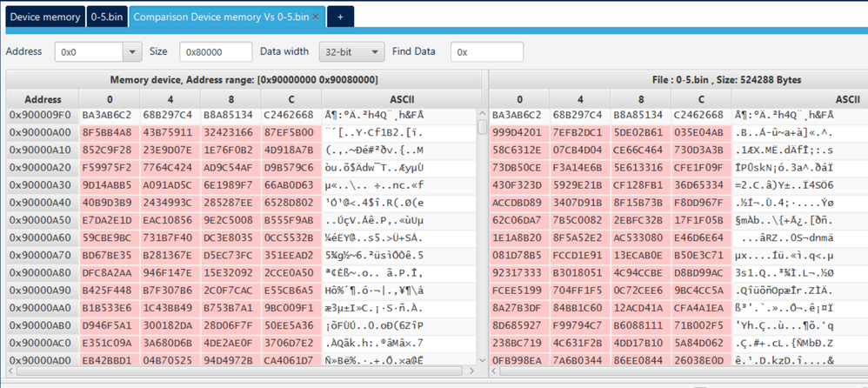Click the Size input field 0x80000
Image resolution: width=868 pixels, height=388 pixels.
216,52
